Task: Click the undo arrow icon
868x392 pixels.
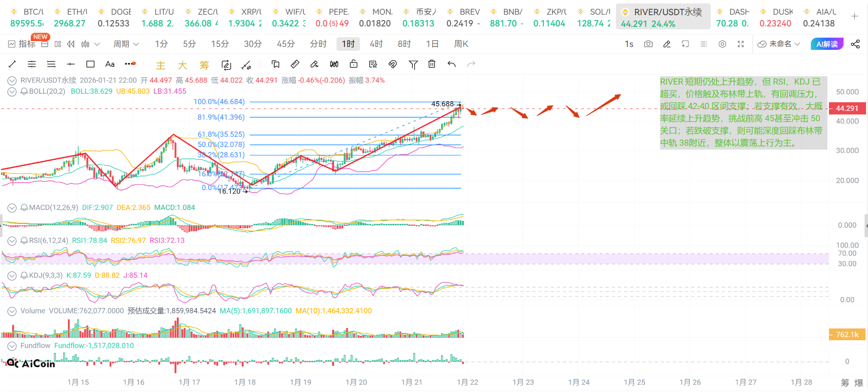Action: pyautogui.click(x=452, y=64)
